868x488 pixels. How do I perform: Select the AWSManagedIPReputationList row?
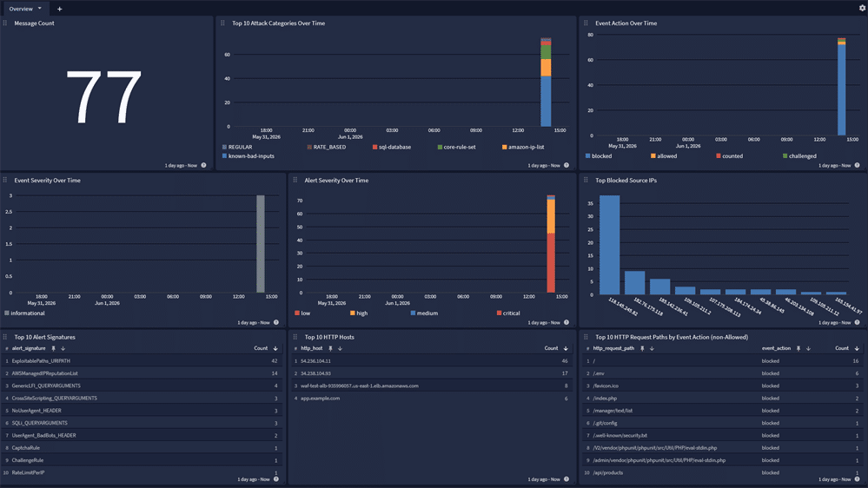point(142,373)
